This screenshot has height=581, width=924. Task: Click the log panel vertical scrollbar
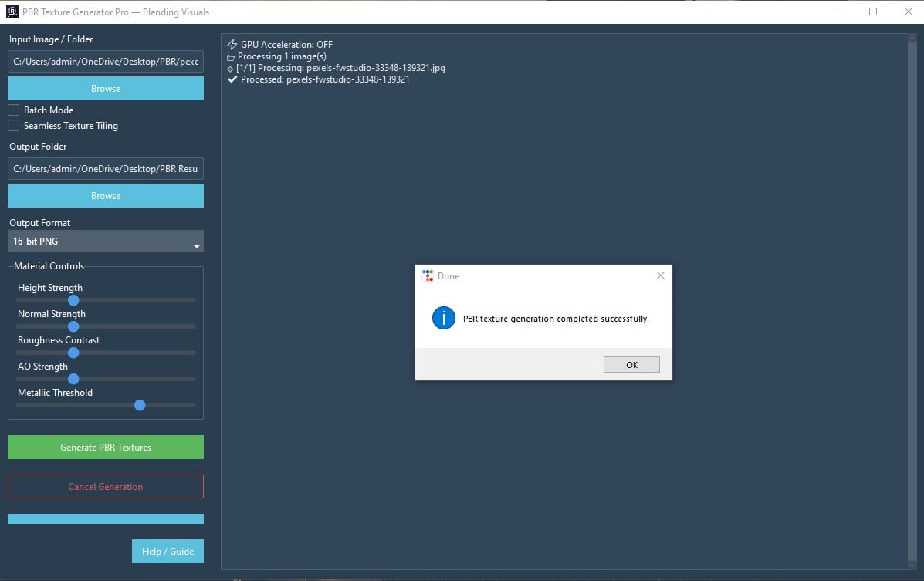tap(912, 300)
